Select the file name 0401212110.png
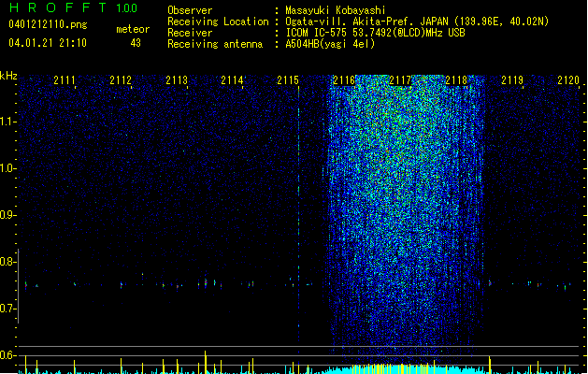The width and height of the screenshot is (588, 374). tap(48, 24)
